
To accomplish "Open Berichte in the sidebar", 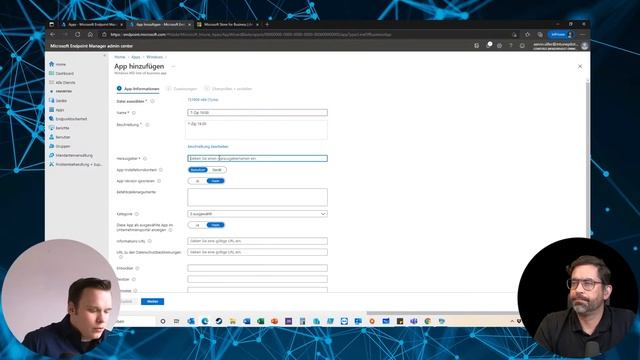I will [x=59, y=128].
